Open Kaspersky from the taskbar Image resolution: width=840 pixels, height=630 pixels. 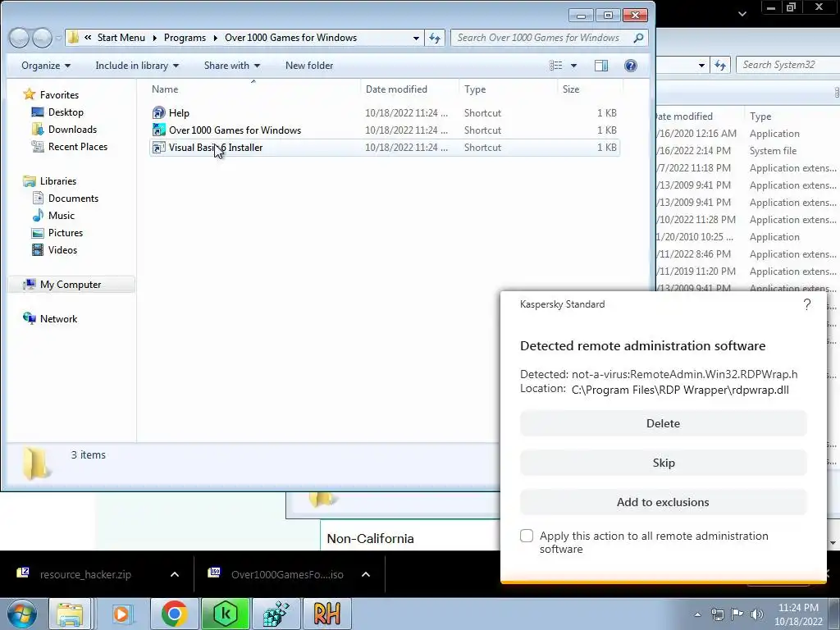click(x=225, y=614)
